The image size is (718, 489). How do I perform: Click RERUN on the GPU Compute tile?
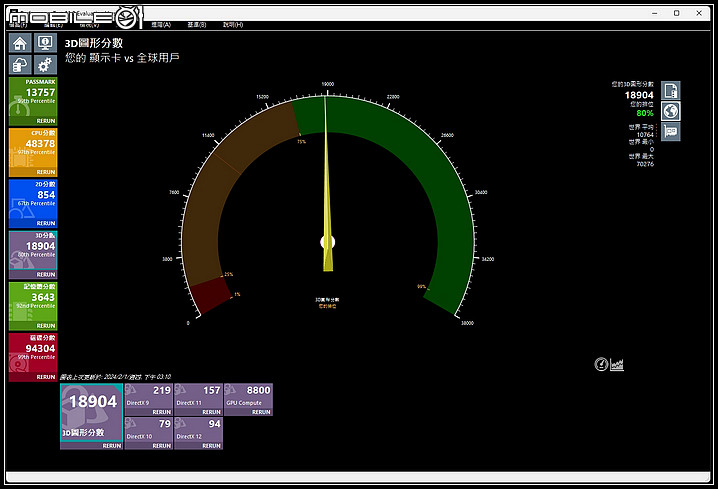click(261, 411)
